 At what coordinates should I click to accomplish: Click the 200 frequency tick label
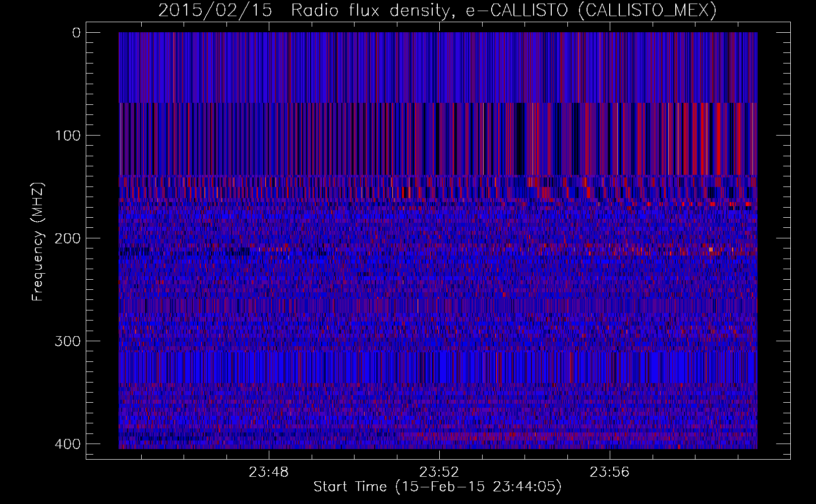(x=67, y=238)
